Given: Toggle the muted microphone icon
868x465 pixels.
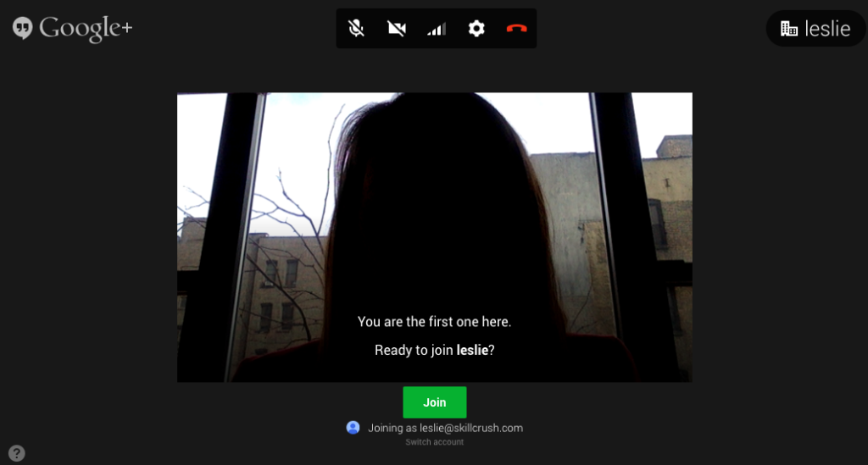Looking at the screenshot, I should click(x=357, y=29).
